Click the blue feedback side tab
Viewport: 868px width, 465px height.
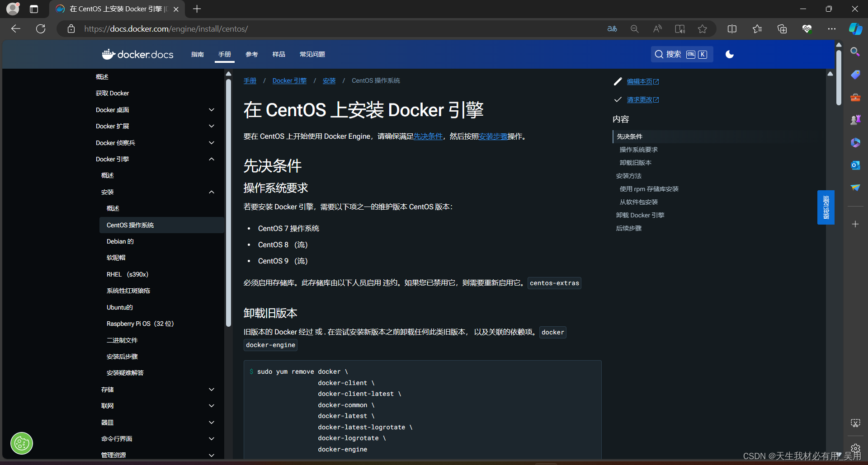pos(826,207)
